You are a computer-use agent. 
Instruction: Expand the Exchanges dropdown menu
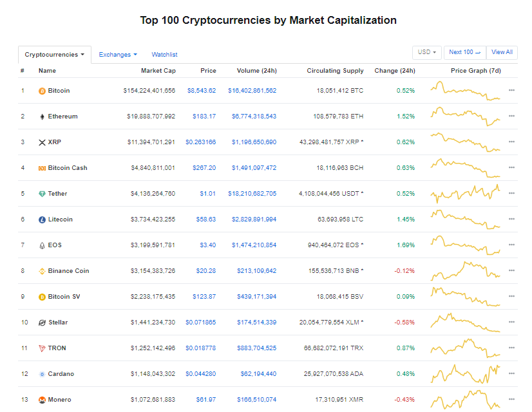(x=118, y=55)
